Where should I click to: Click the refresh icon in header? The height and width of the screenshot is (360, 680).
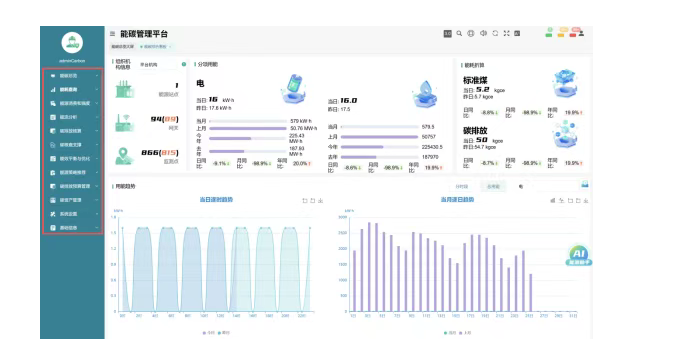point(495,33)
